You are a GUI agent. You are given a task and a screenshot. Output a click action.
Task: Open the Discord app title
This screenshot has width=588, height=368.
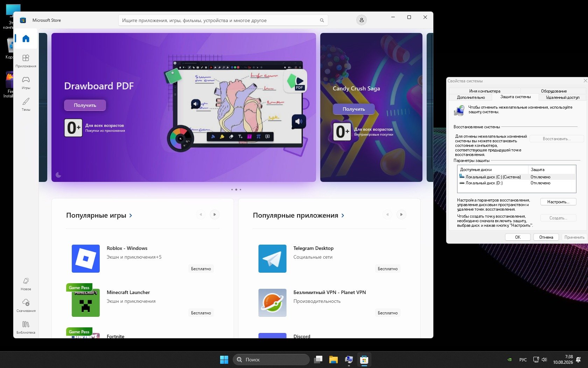point(302,336)
